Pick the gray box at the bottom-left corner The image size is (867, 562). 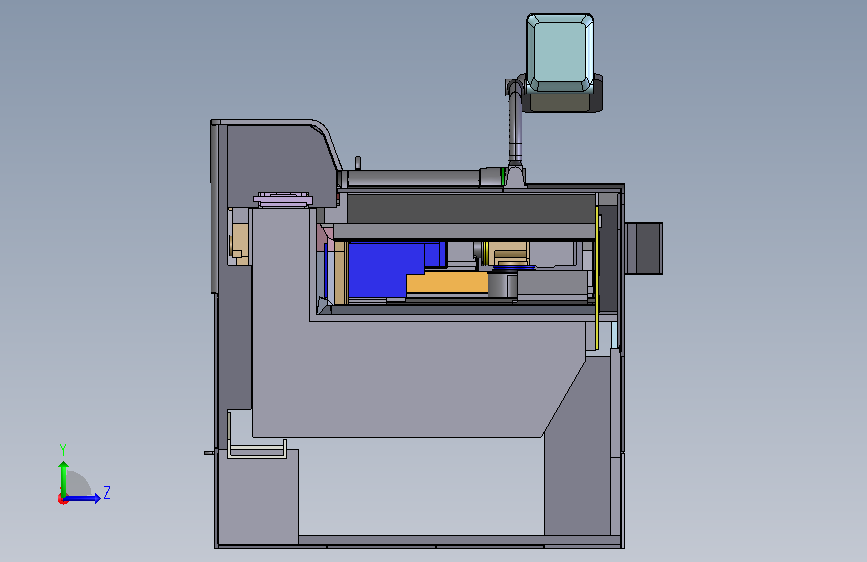coord(258,497)
